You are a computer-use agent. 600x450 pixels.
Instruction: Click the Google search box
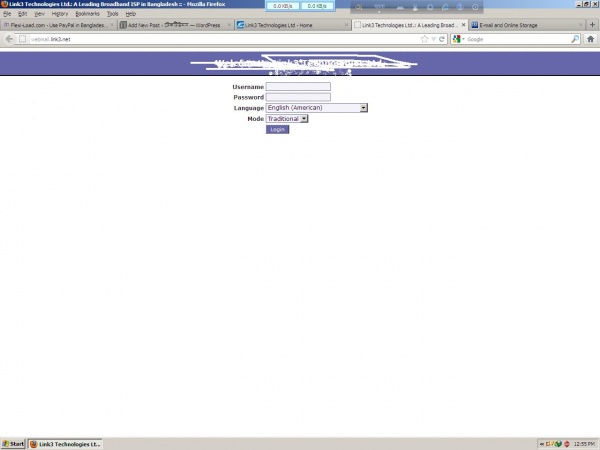coord(517,39)
